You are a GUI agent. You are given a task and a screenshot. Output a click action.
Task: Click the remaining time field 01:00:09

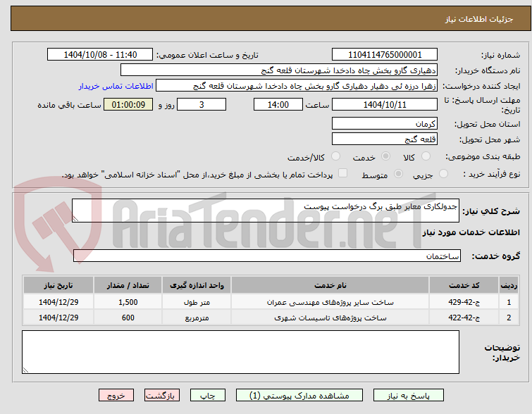click(128, 104)
